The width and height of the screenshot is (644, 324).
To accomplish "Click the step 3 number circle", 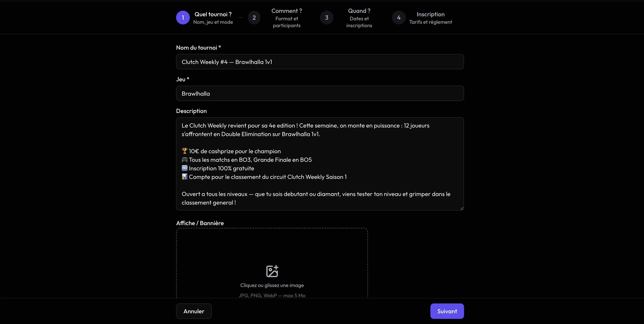I will pos(326,18).
